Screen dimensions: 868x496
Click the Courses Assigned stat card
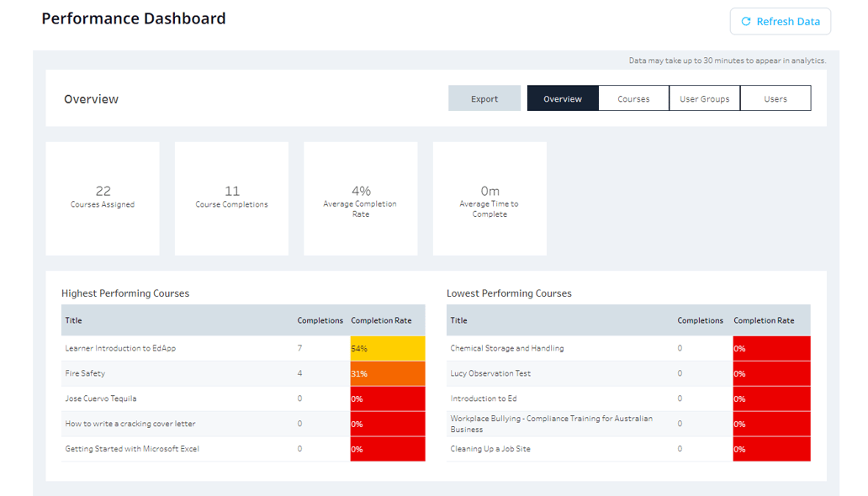103,198
